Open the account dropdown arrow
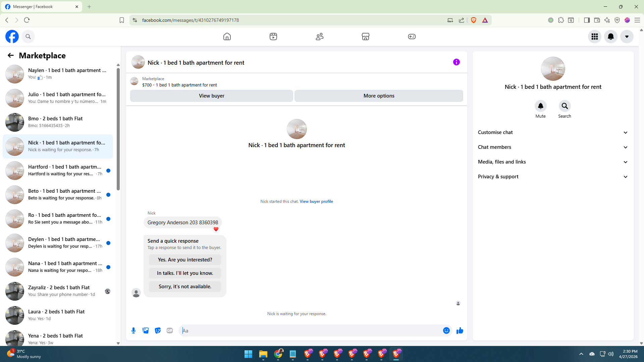The image size is (644, 362). point(627,37)
